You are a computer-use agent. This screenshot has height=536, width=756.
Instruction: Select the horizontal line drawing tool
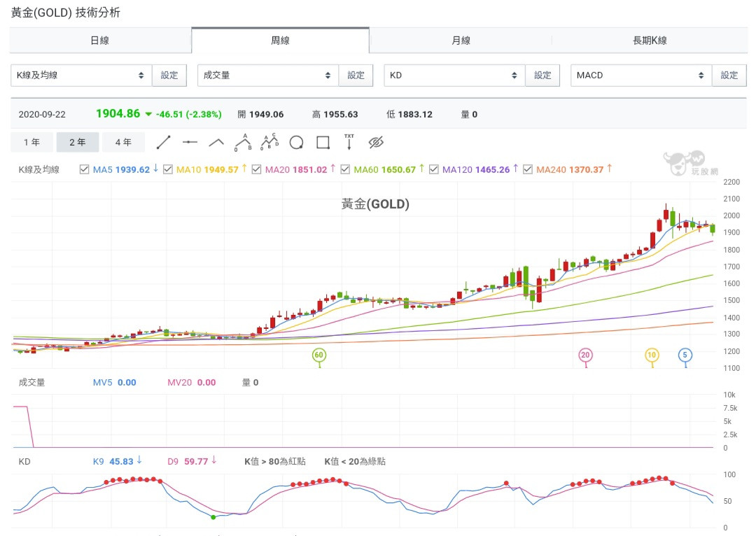click(x=190, y=143)
